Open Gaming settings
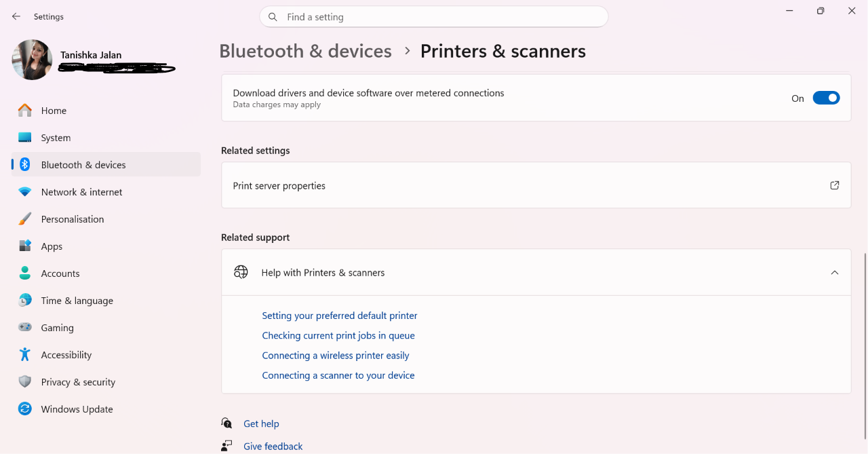 pos(106,328)
